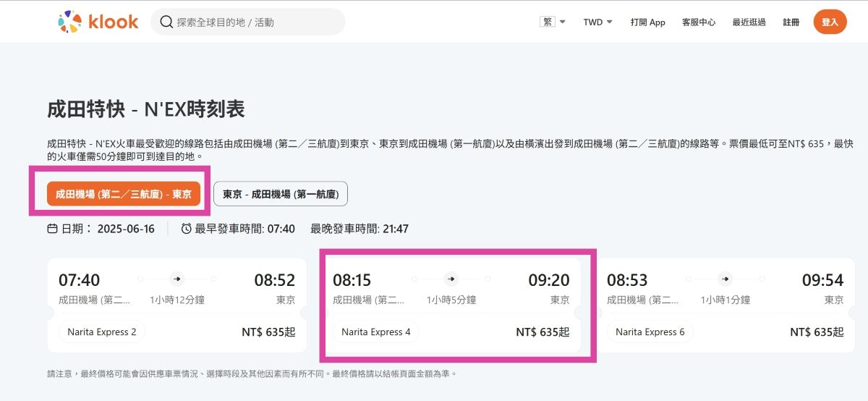Expand the TWD currency dropdown
Screen dimensions: 868x401
pyautogui.click(x=598, y=22)
